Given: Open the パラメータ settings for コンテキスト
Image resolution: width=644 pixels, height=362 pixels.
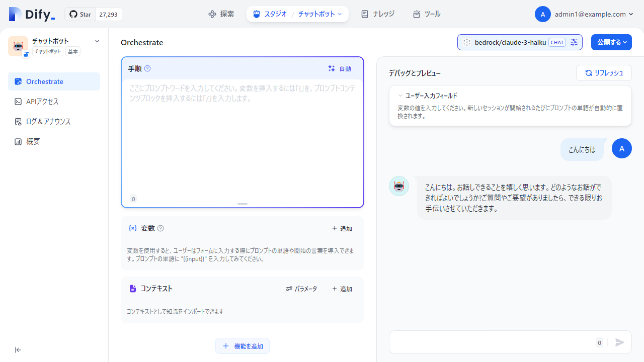Looking at the screenshot, I should (301, 289).
